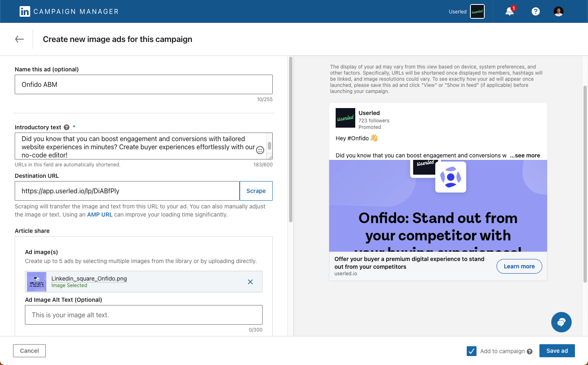Click the ad headline 'Offer your buyer a premium'

[410, 263]
